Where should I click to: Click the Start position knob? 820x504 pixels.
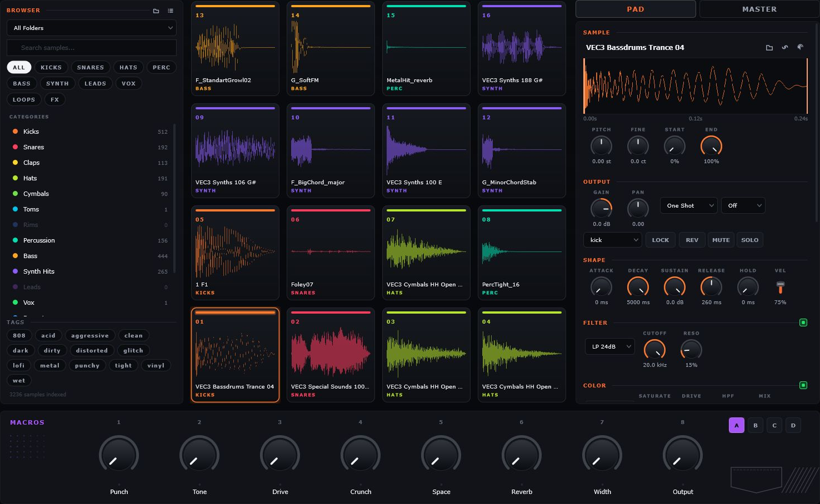pos(674,146)
